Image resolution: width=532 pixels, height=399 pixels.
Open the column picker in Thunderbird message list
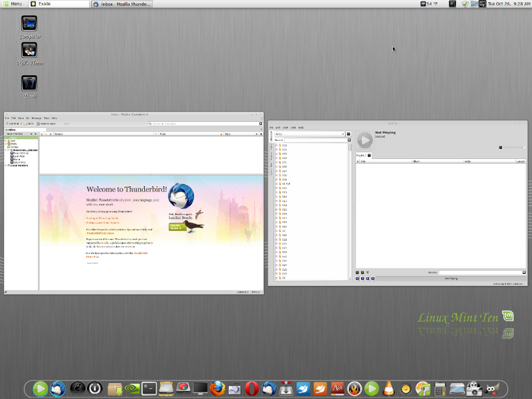[261, 134]
